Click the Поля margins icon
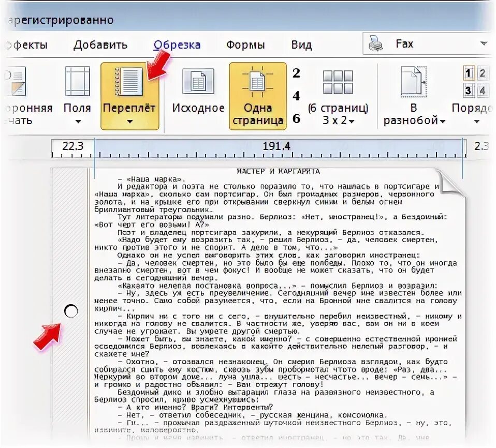The image size is (496, 448). [x=78, y=81]
